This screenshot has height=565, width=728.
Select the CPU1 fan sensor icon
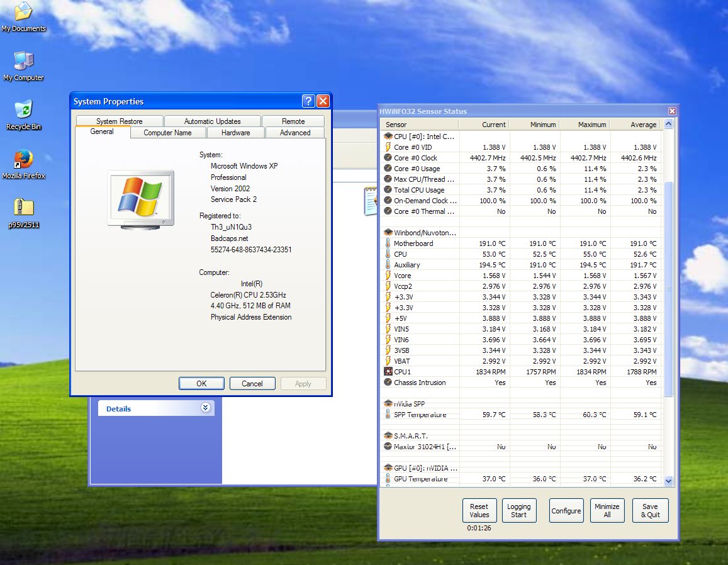tap(388, 372)
